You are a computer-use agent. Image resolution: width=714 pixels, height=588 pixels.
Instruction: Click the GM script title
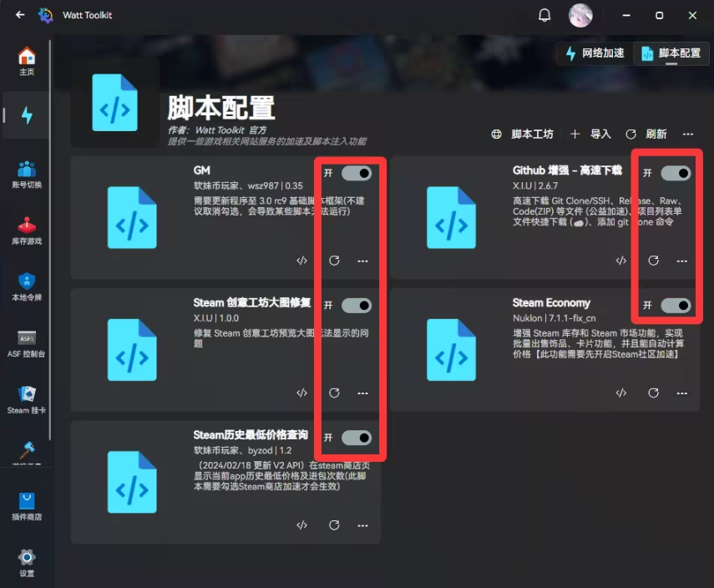202,170
